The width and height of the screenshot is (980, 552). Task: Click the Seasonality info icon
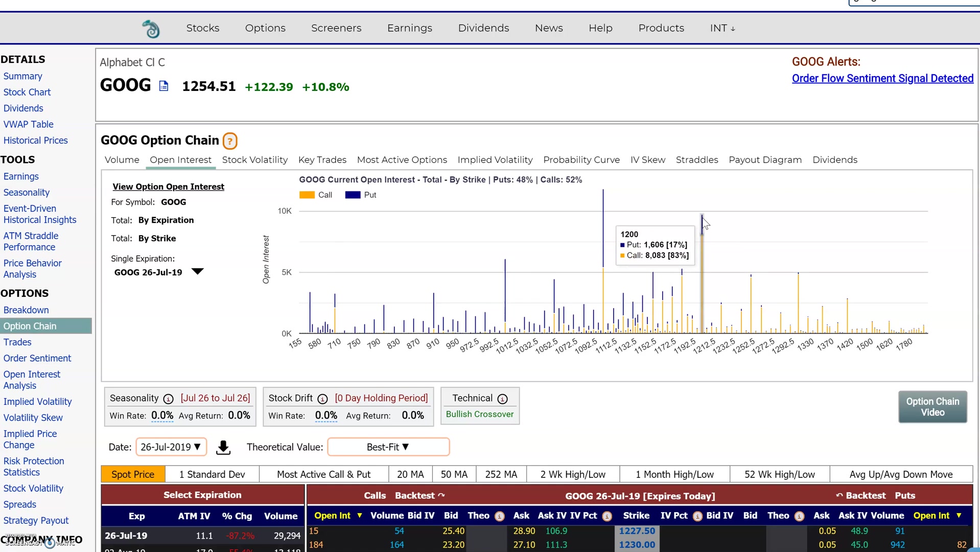pos(168,399)
